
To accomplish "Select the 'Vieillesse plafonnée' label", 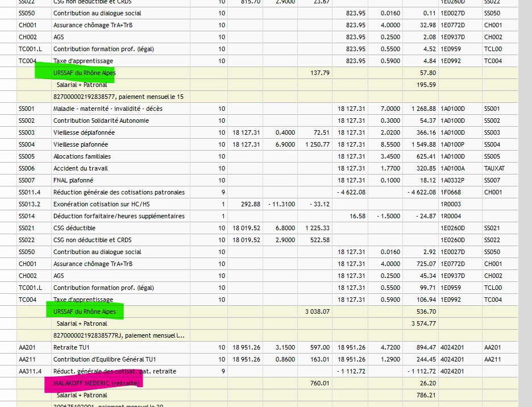I will [81, 144].
